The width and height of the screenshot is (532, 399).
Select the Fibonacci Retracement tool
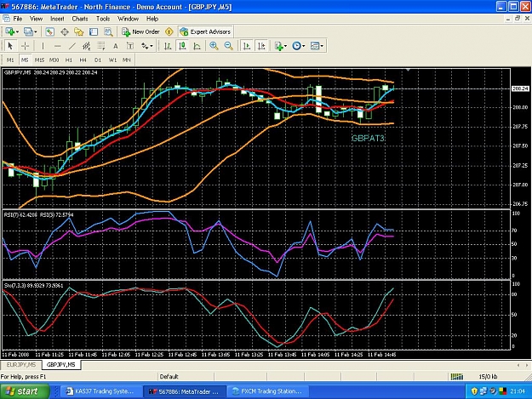click(101, 46)
